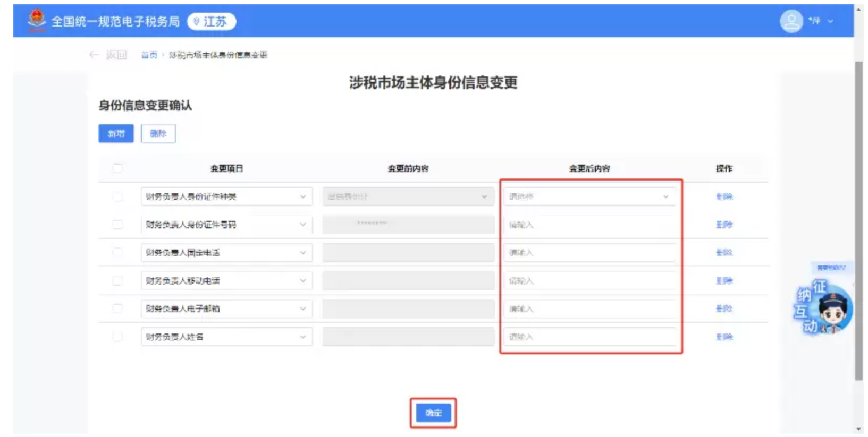
Task: Expand the user account dropdown arrow
Action: [x=830, y=21]
